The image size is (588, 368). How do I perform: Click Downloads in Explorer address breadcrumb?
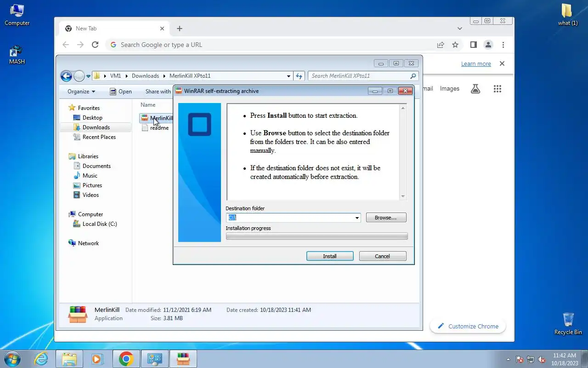click(x=145, y=76)
